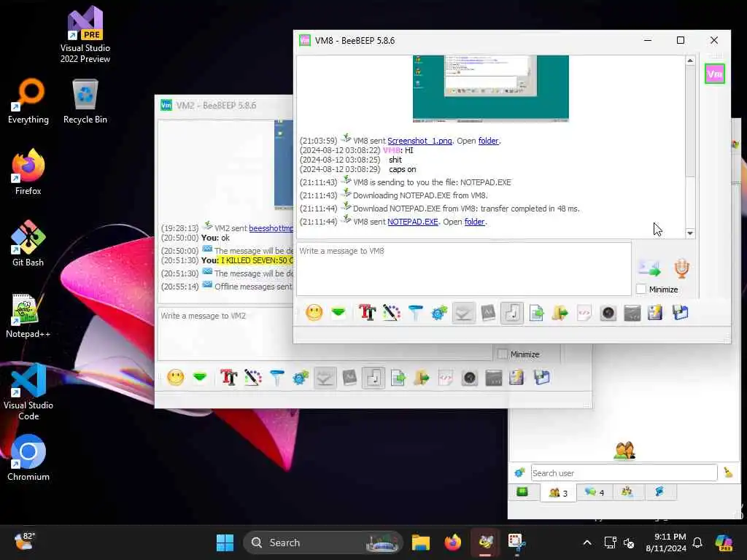Click send folder icon in VM8 toolbar
The width and height of the screenshot is (747, 560).
click(x=560, y=313)
